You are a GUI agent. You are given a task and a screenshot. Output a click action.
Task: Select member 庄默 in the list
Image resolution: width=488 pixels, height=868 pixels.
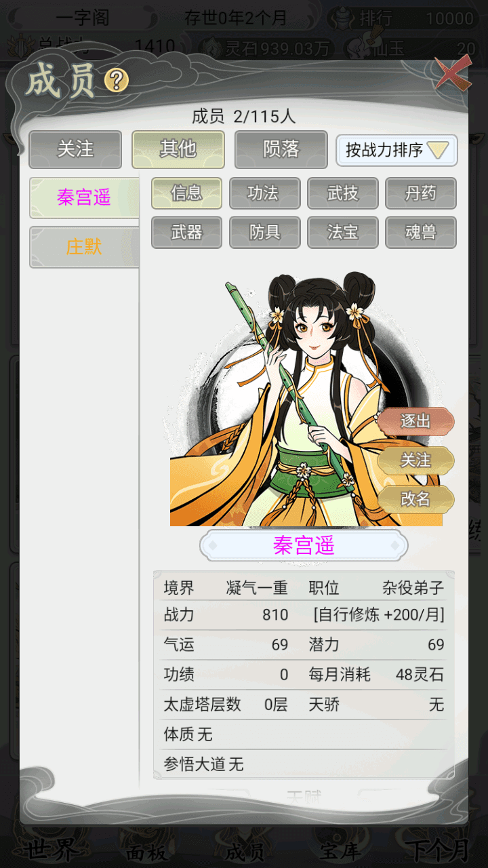(84, 247)
